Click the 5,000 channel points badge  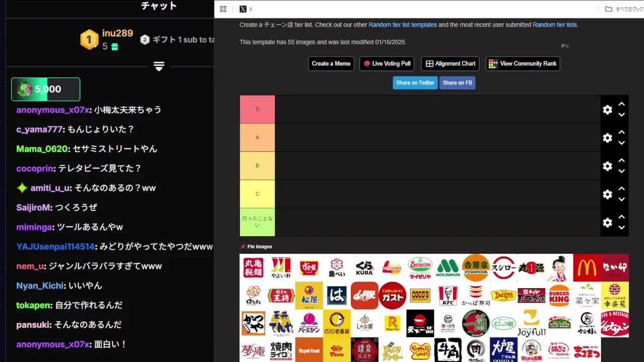coord(45,89)
